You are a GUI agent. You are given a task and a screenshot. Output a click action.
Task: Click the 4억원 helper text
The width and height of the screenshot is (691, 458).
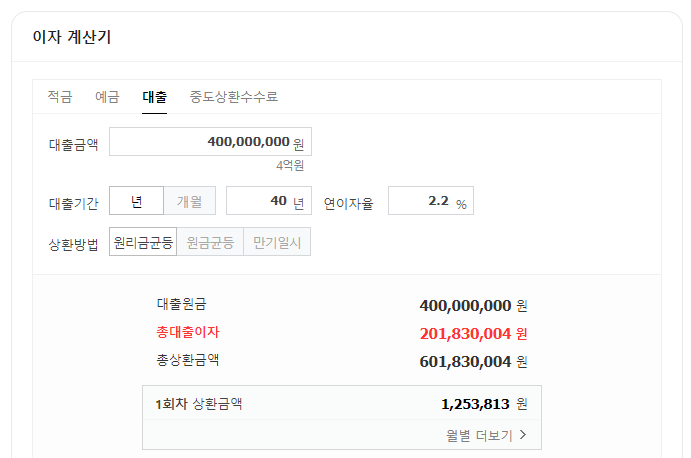point(290,166)
